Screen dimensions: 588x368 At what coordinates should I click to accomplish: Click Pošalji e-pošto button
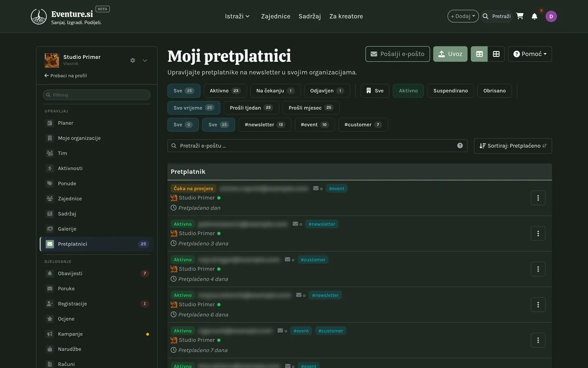click(x=398, y=54)
